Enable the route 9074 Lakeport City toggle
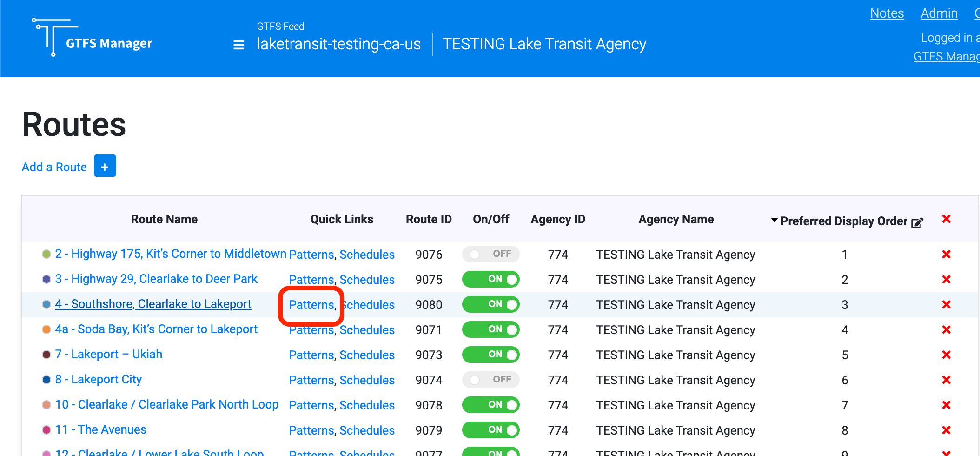The height and width of the screenshot is (456, 980). click(490, 380)
